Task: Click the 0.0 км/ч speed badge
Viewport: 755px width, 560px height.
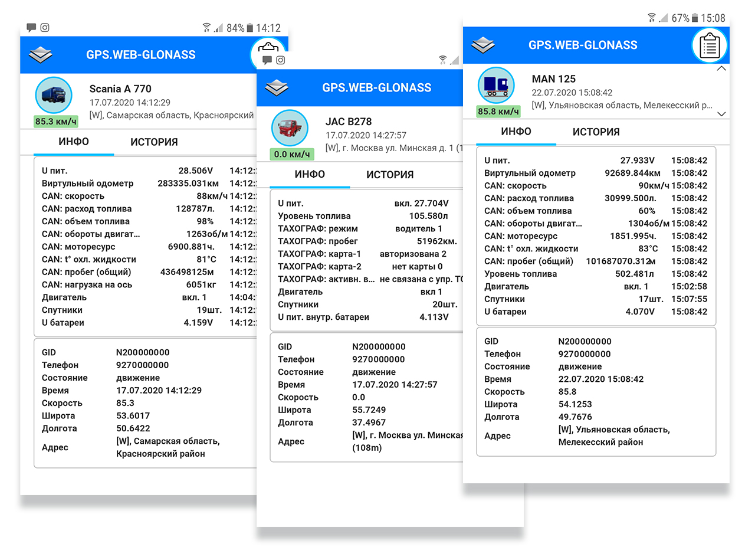Action: click(x=292, y=155)
